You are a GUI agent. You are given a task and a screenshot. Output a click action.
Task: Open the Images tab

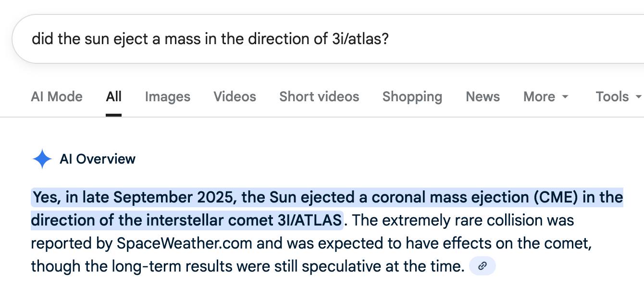pyautogui.click(x=167, y=96)
